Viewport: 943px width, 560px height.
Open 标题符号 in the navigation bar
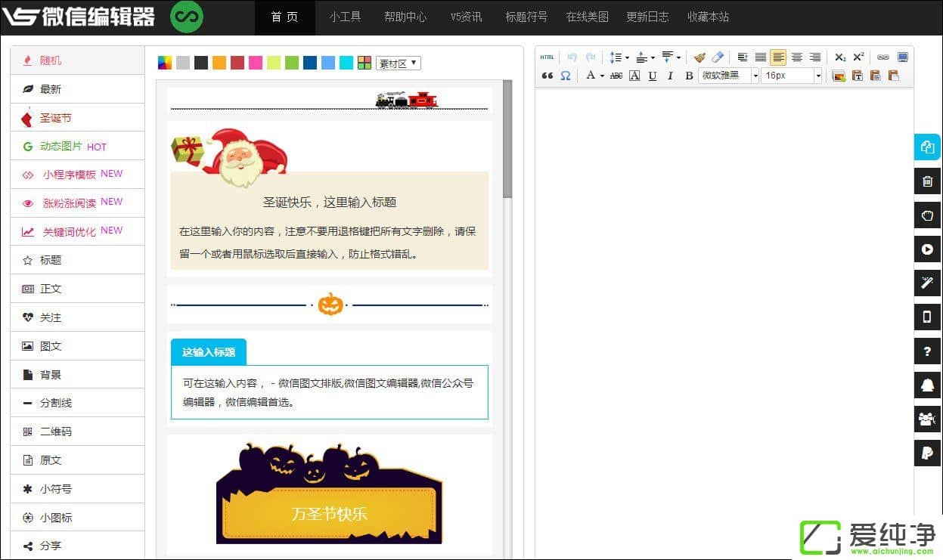(x=526, y=17)
